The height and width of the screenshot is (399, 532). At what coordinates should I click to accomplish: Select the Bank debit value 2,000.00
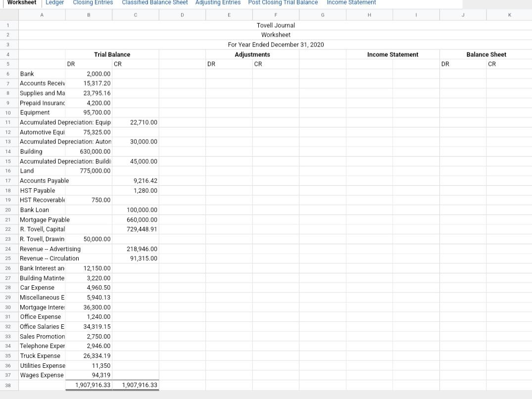click(89, 74)
